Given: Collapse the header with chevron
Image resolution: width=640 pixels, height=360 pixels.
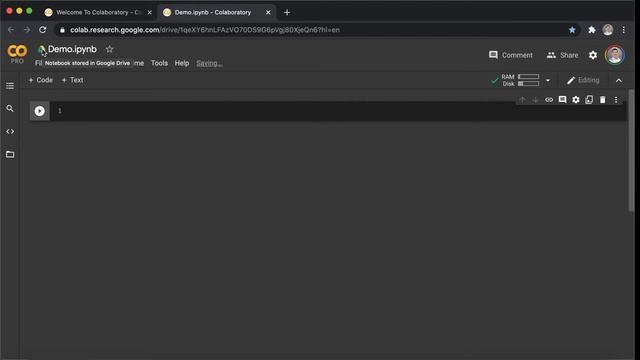Looking at the screenshot, I should pos(619,80).
